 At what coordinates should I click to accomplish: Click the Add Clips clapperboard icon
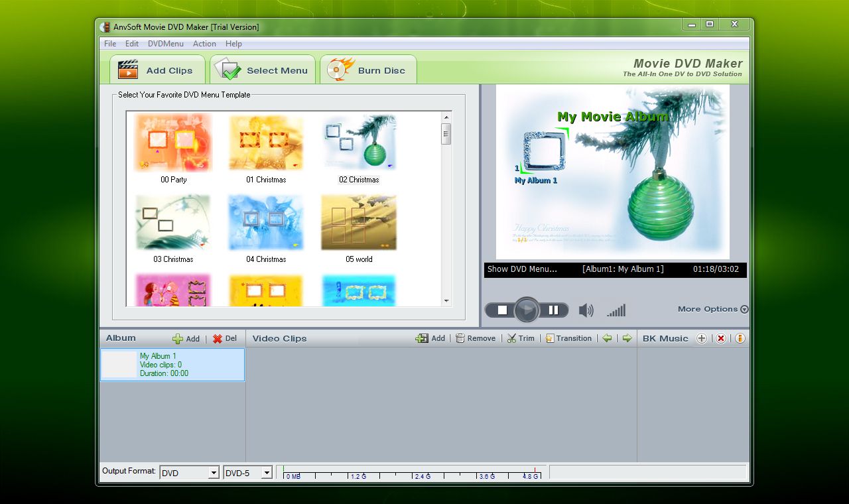click(128, 70)
